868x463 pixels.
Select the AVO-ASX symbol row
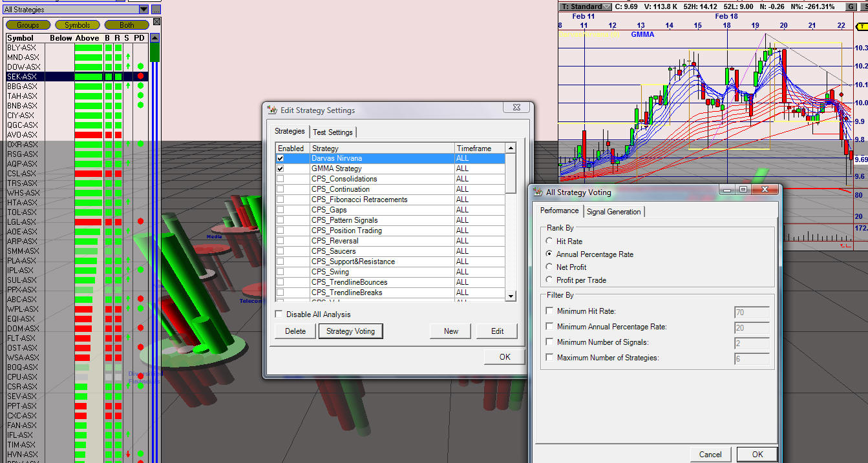click(x=77, y=135)
